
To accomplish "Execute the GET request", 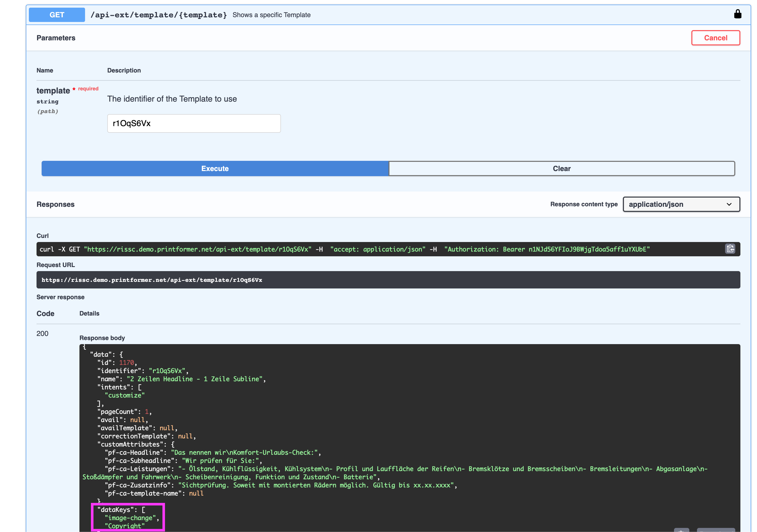I will 215,168.
